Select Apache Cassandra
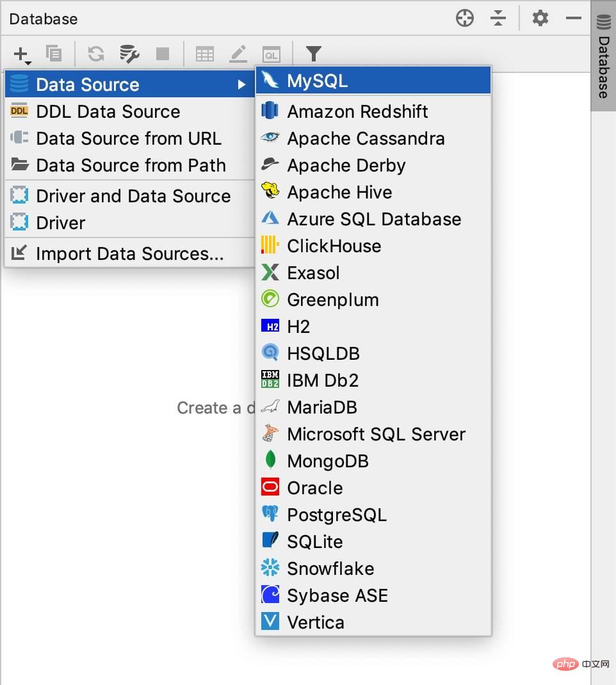This screenshot has height=685, width=616. click(373, 138)
